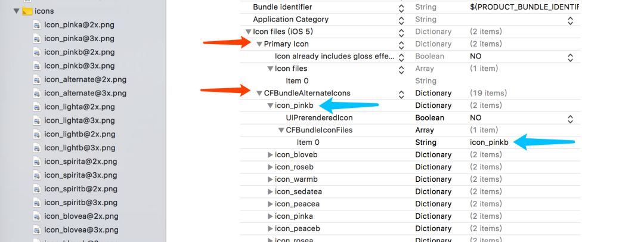Collapse the icons folder disclosure triangle

(x=17, y=11)
